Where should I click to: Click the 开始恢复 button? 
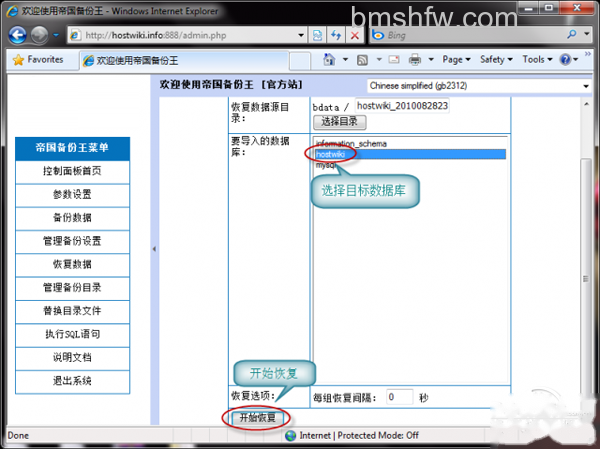[x=257, y=418]
